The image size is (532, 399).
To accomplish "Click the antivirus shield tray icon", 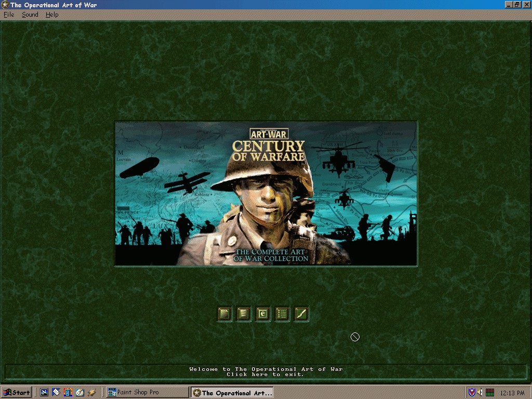I will 472,393.
